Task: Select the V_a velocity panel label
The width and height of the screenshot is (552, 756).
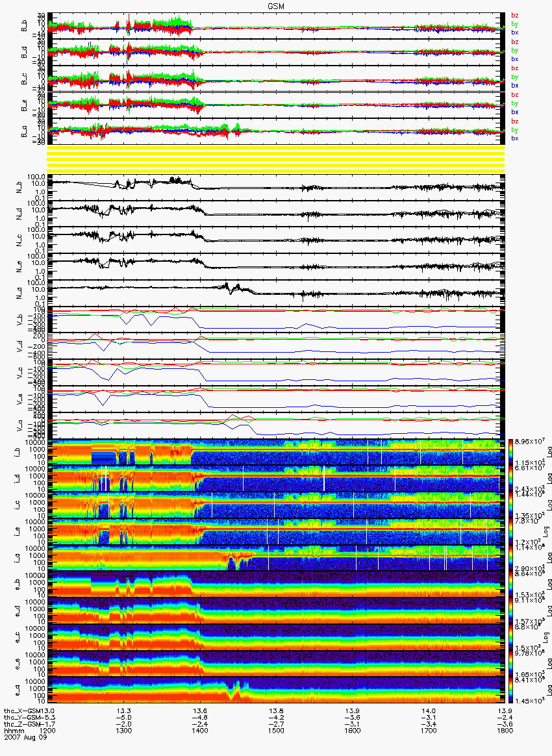Action: (19, 425)
